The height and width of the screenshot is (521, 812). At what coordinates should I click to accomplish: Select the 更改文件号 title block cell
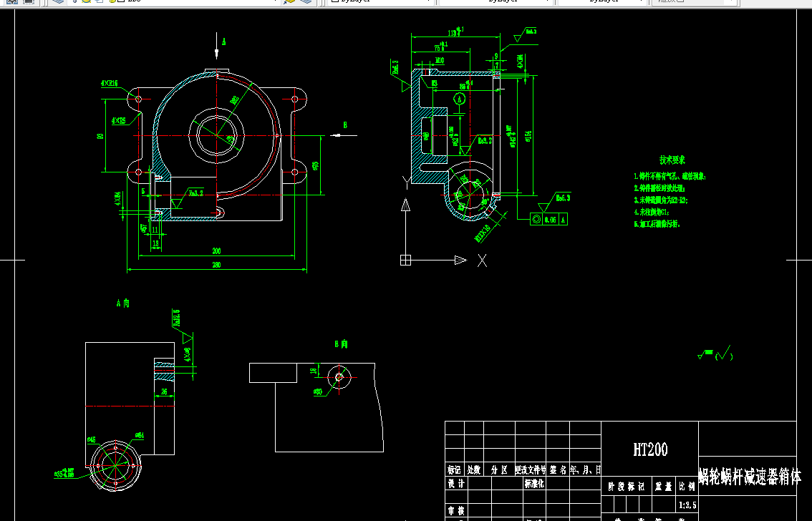pos(531,469)
